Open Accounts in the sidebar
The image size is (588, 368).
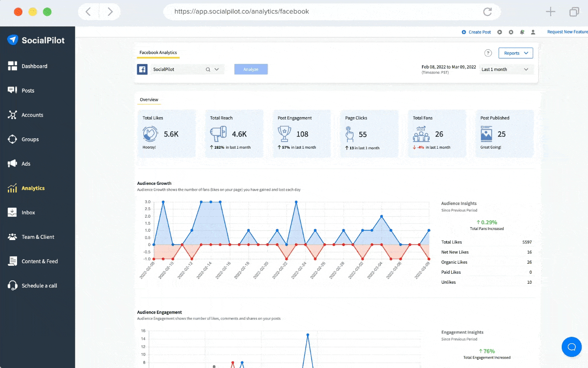[32, 115]
